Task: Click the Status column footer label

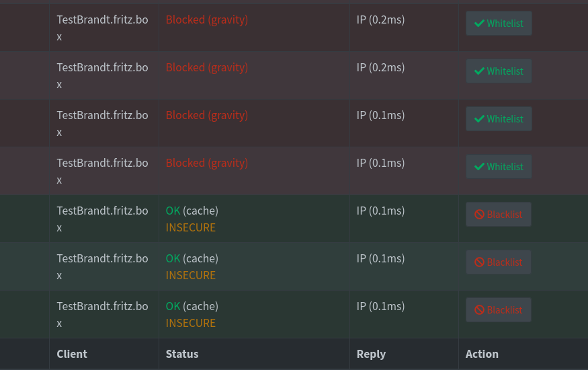Action: 182,354
